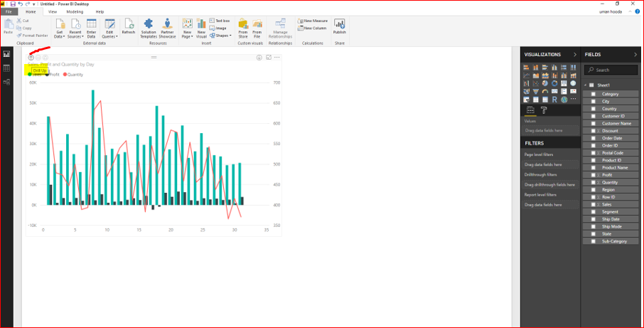
Task: Switch to Report view in left sidebar
Action: pyautogui.click(x=6, y=54)
